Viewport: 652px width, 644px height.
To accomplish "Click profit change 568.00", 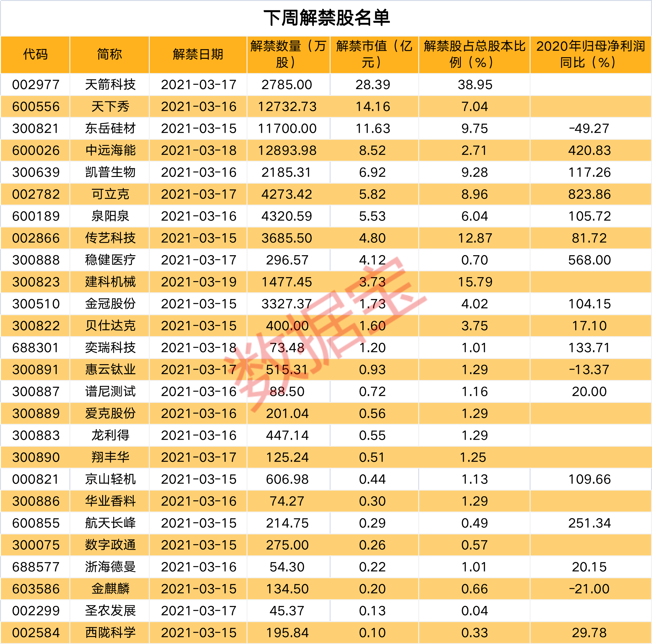I will click(589, 260).
